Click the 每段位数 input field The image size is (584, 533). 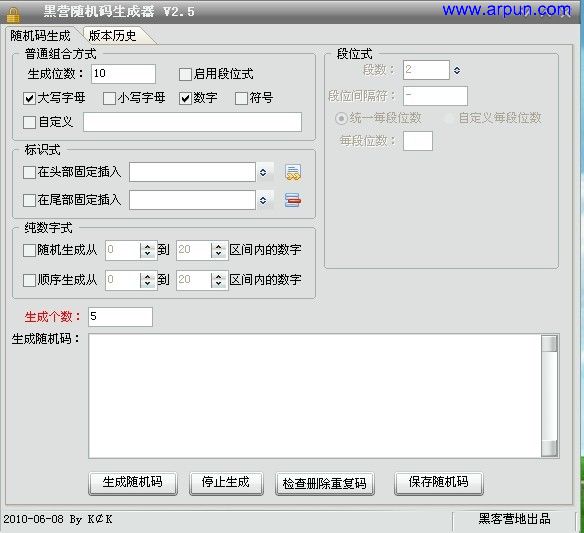[x=418, y=141]
